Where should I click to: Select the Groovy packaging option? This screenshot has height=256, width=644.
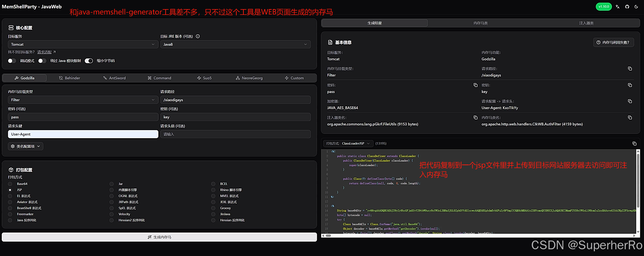click(213, 208)
